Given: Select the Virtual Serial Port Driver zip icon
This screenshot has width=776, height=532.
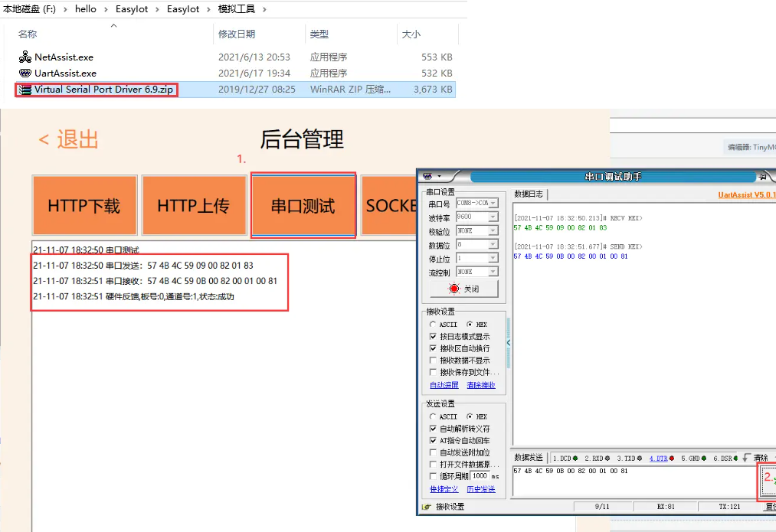Looking at the screenshot, I should 25,90.
